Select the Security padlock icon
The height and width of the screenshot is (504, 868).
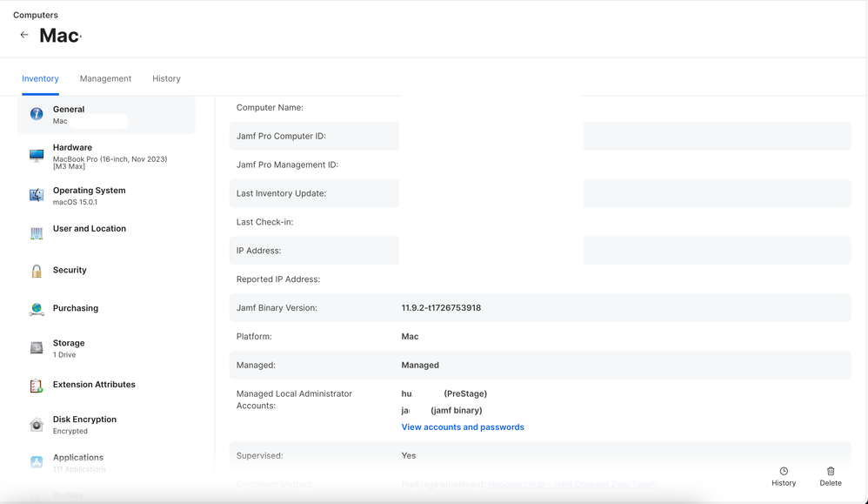(x=37, y=271)
